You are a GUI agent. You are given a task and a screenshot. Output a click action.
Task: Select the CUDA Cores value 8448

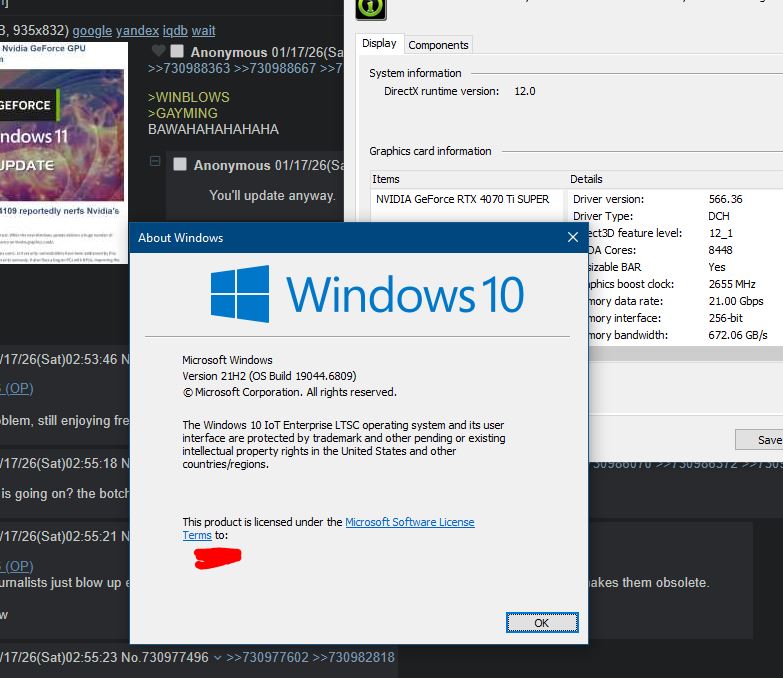tap(720, 250)
